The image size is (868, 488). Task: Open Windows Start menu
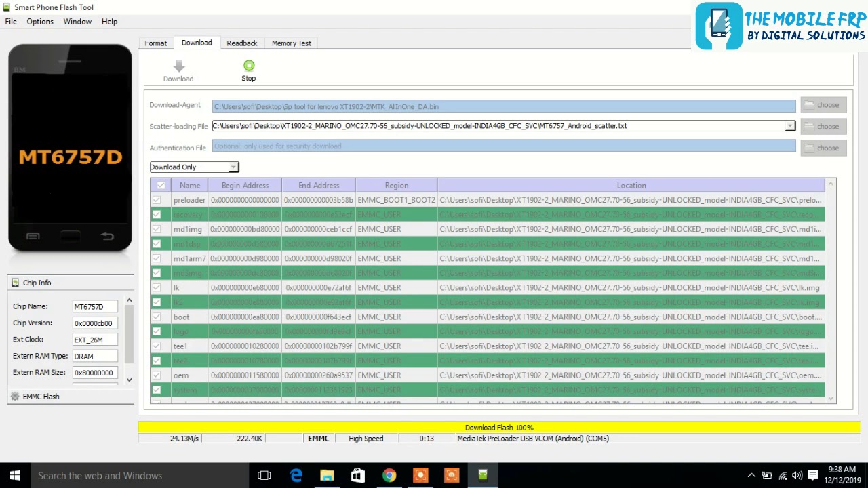[15, 475]
